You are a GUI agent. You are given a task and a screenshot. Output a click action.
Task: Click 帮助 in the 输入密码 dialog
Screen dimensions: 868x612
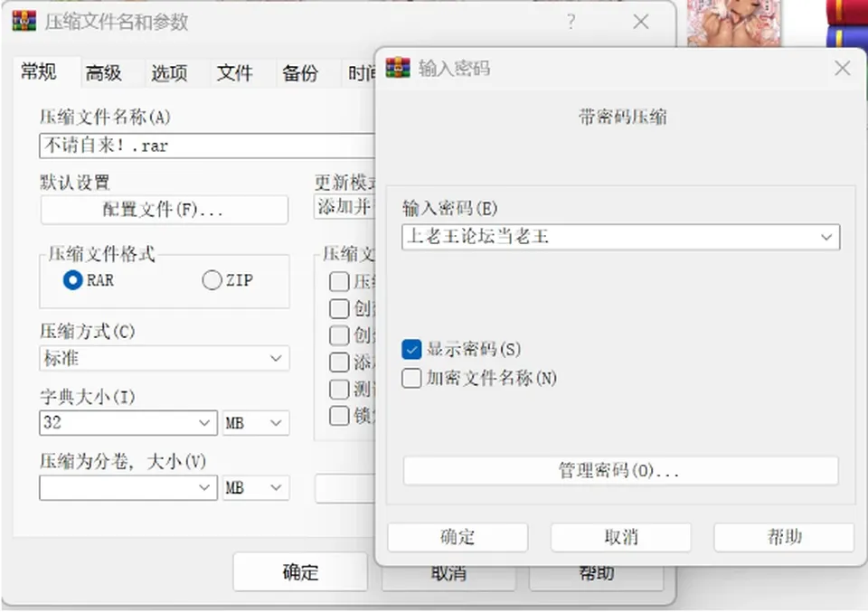tap(784, 537)
